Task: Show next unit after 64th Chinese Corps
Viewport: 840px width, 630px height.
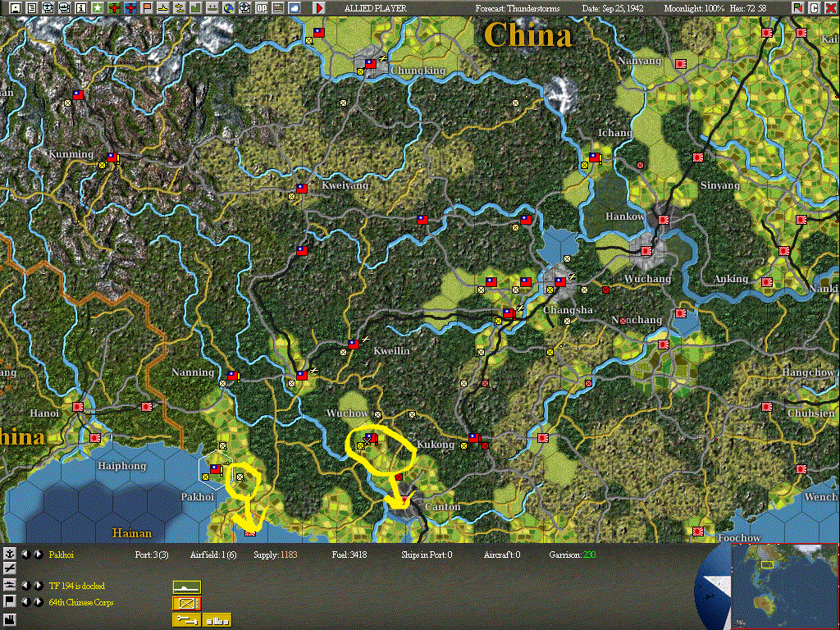Action: 38,602
